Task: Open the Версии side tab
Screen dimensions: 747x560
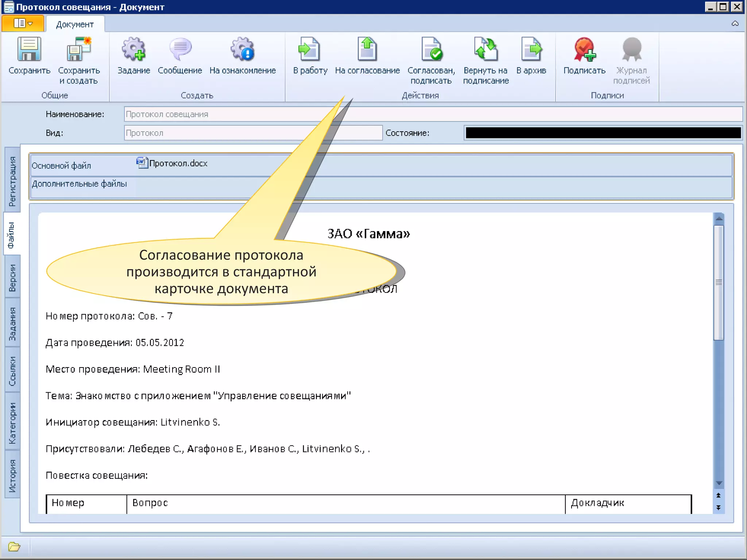Action: click(12, 278)
